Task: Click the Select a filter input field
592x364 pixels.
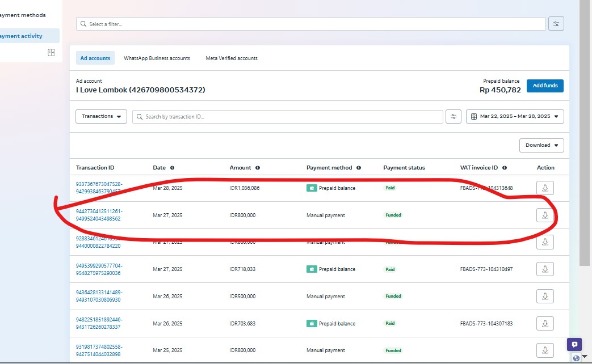Action: click(x=311, y=24)
